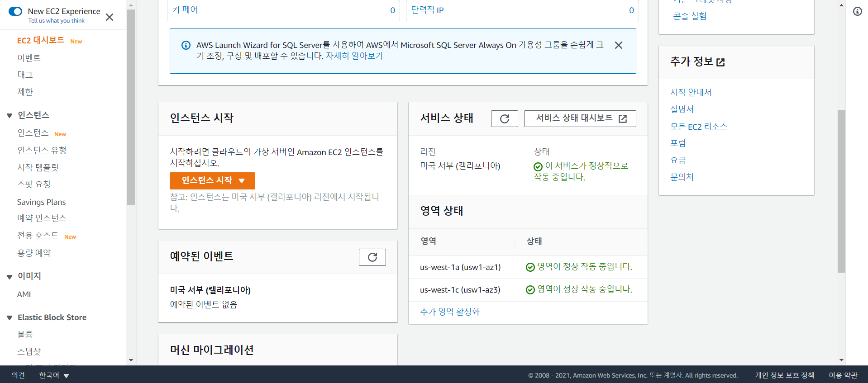Screen dimensions: 868x383
Task: Click the green status check for us-west-1a
Action: [530, 267]
